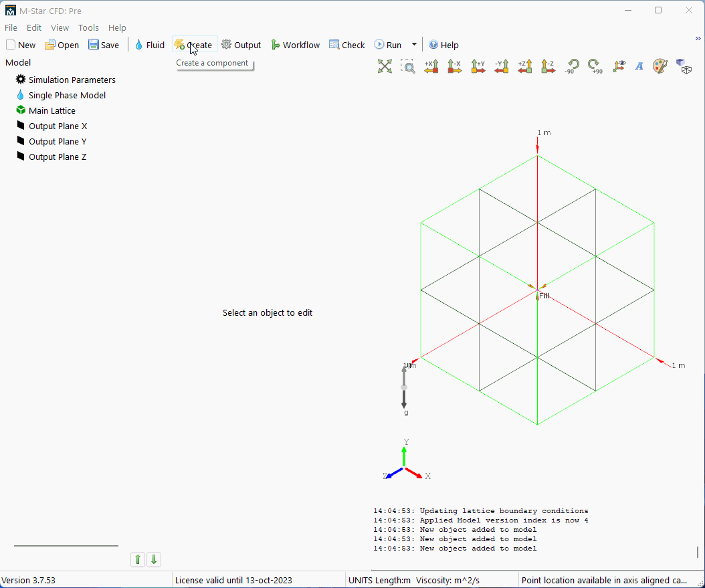The width and height of the screenshot is (705, 588).
Task: Set camera to +Y view
Action: [x=478, y=66]
